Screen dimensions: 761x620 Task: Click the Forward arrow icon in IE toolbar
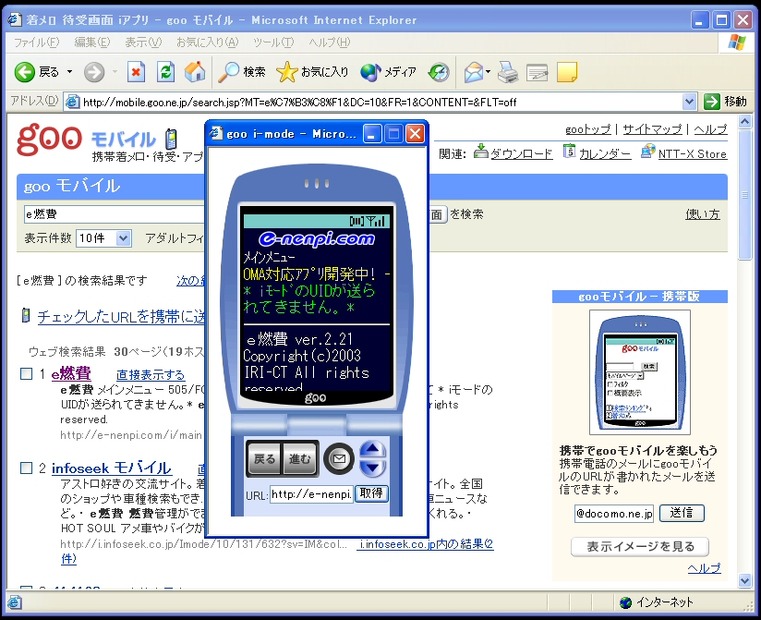click(x=94, y=72)
